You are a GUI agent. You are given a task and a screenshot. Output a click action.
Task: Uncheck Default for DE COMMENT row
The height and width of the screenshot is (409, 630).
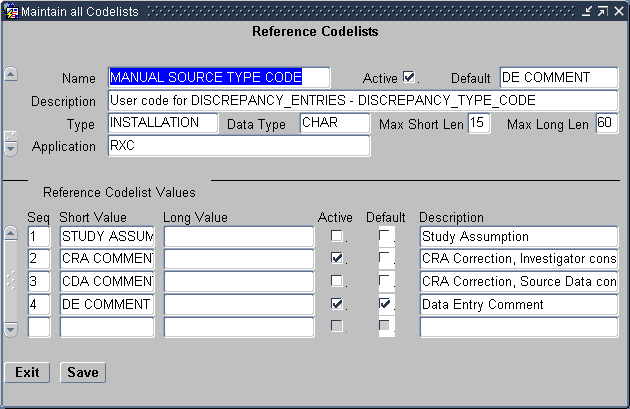[385, 303]
